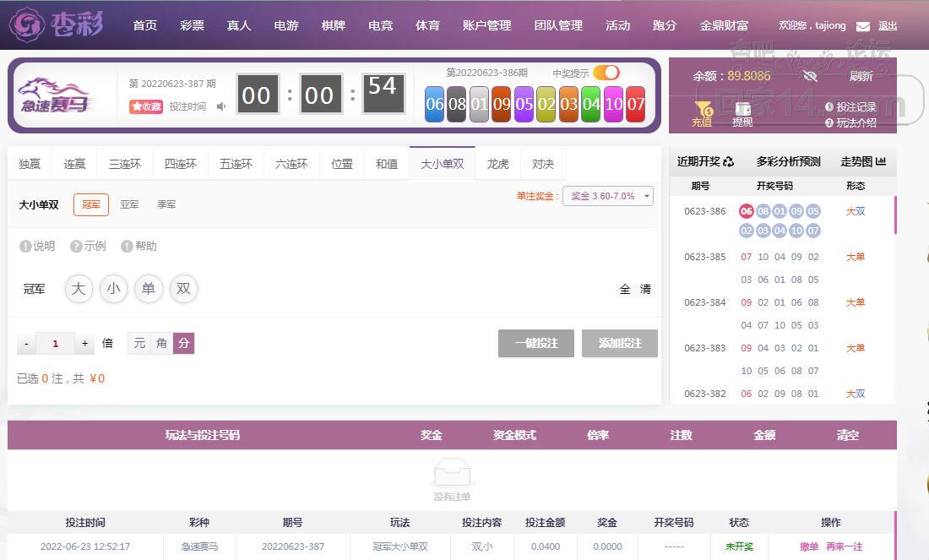Open the mail envelope icon beside the username

tap(862, 26)
